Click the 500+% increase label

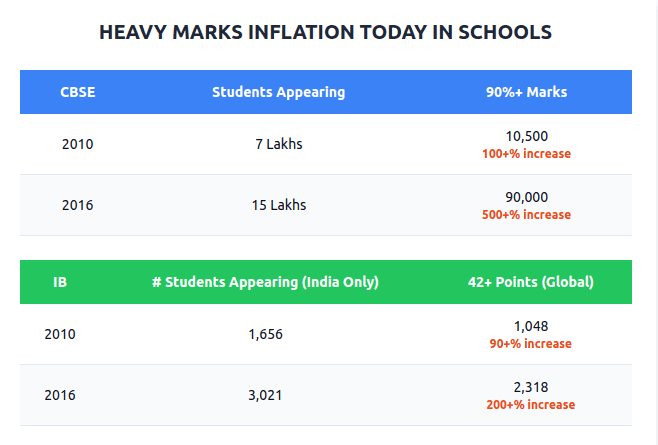pos(526,215)
